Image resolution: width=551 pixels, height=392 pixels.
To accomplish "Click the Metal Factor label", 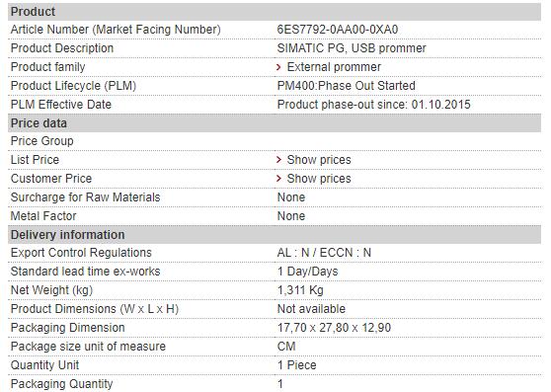I will [x=43, y=216].
